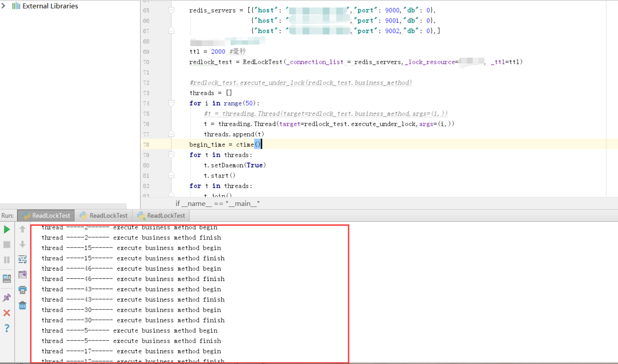Screen dimensions: 618x364
Task: Stop the running process
Action: tap(7, 244)
